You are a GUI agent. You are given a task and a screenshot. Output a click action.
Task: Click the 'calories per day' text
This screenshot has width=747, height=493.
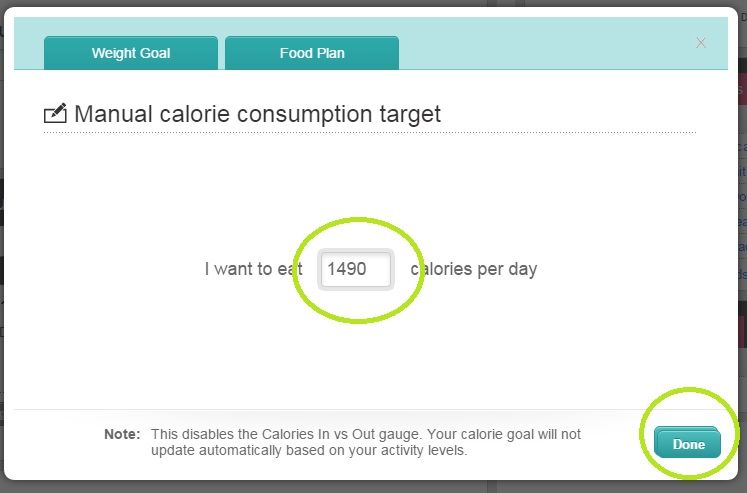[x=474, y=269]
